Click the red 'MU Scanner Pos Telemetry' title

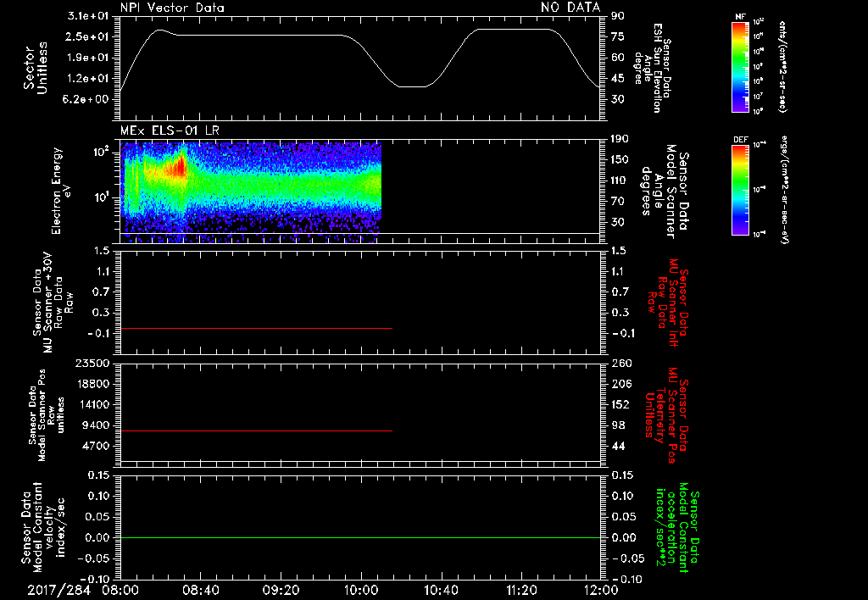point(666,415)
